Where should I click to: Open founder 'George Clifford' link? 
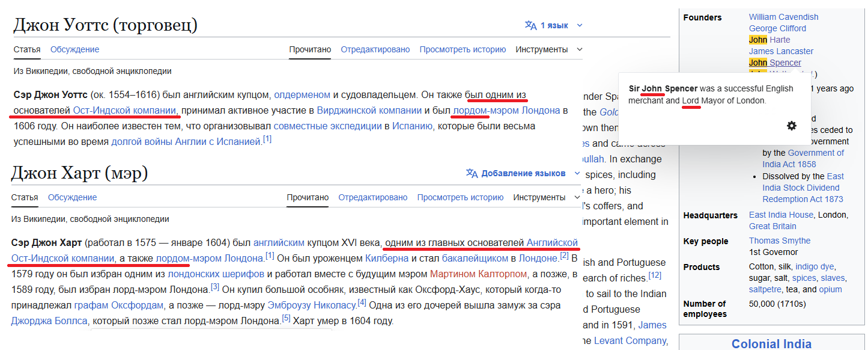777,28
